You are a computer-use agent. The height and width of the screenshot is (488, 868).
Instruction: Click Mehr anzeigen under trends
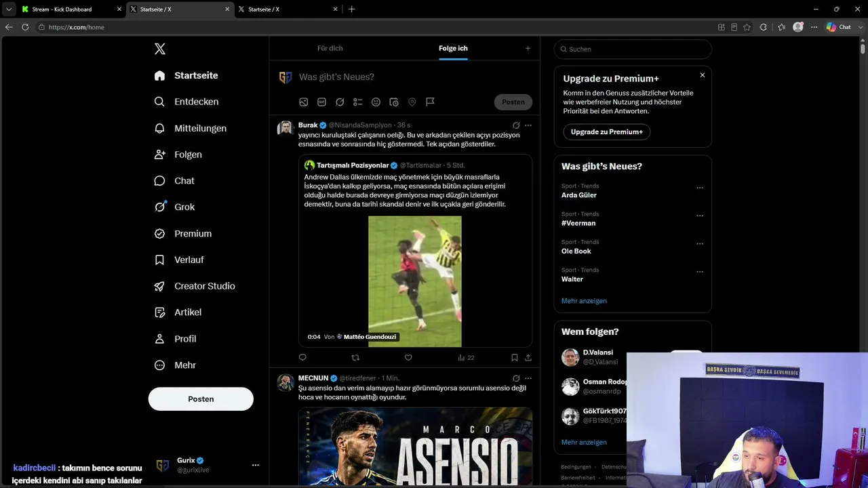(584, 301)
